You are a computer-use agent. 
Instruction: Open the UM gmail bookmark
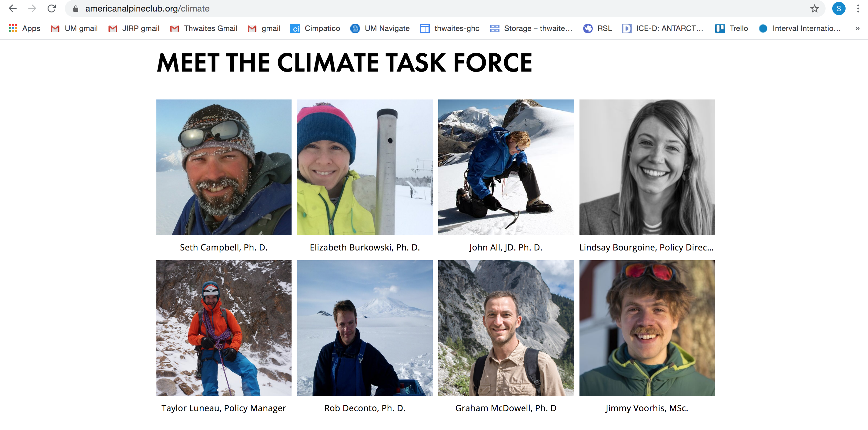(x=74, y=28)
